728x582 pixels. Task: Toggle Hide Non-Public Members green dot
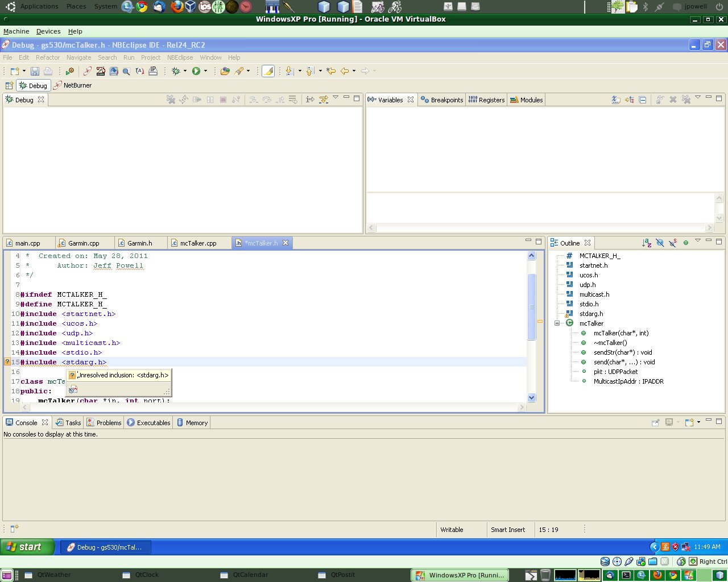click(x=686, y=243)
